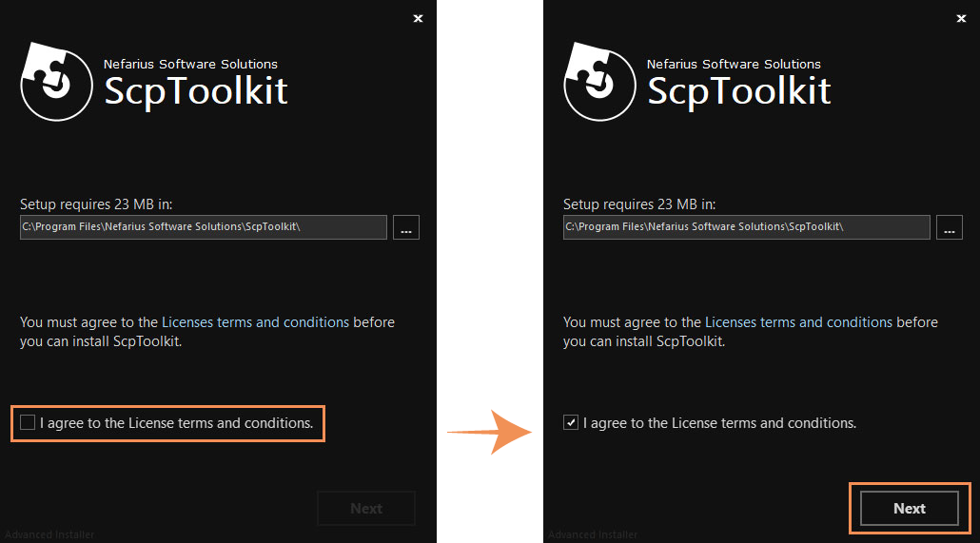
Task: Open browse folder button in left installer
Action: (x=406, y=227)
